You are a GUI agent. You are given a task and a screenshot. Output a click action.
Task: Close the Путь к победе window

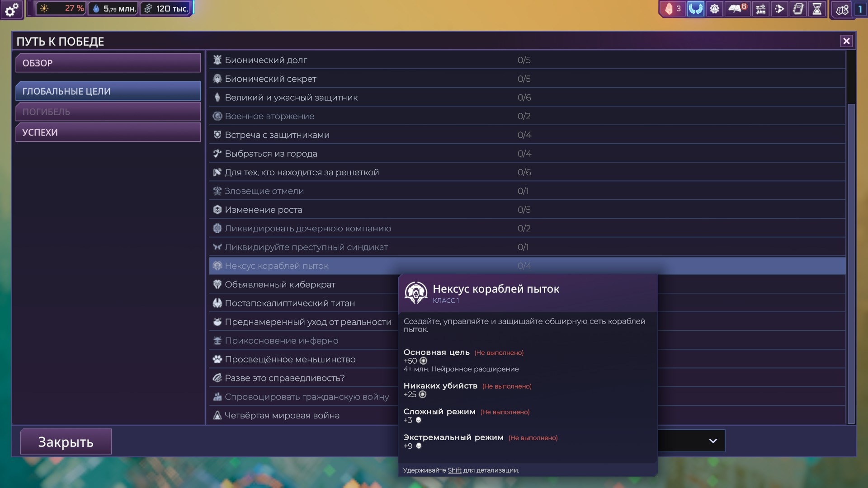click(x=846, y=41)
